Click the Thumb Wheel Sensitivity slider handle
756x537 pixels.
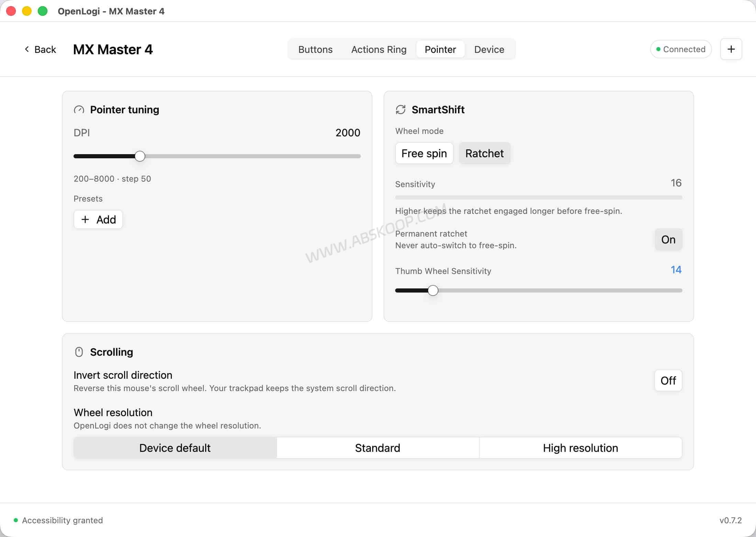(433, 290)
